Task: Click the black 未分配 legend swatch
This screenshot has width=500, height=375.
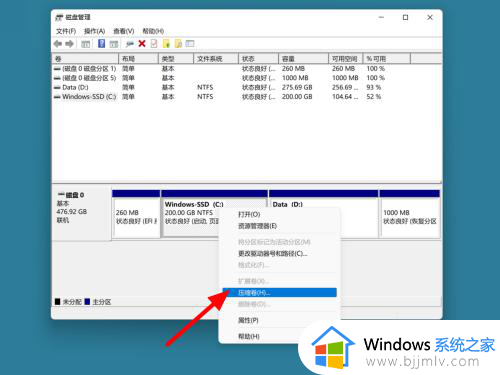Action: (58, 302)
